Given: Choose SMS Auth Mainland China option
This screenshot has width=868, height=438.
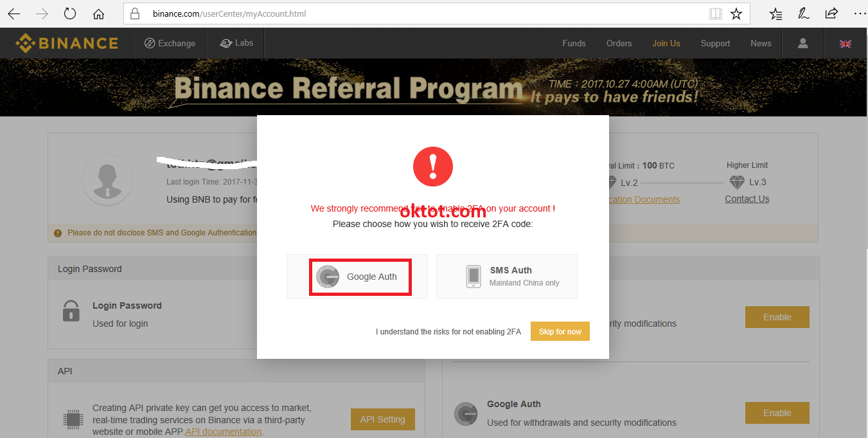Looking at the screenshot, I should pyautogui.click(x=507, y=277).
